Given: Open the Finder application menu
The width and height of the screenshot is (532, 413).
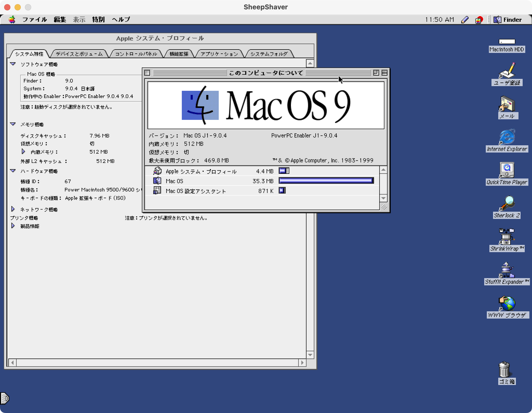Looking at the screenshot, I should (508, 20).
